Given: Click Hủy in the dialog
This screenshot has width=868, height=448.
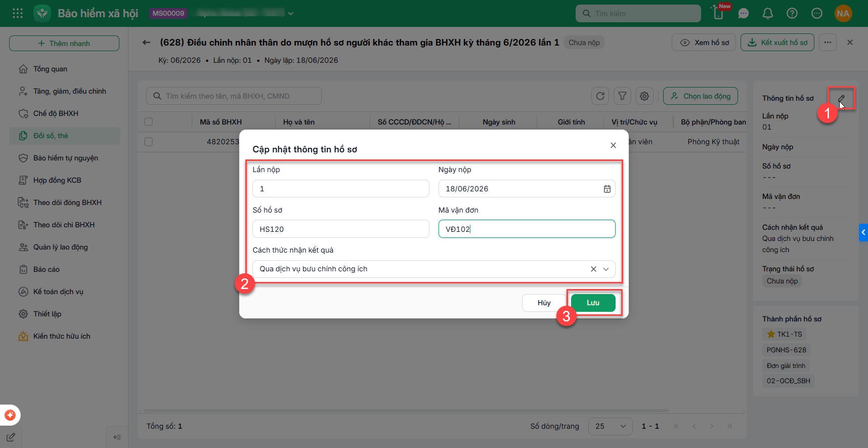Looking at the screenshot, I should click(x=544, y=303).
